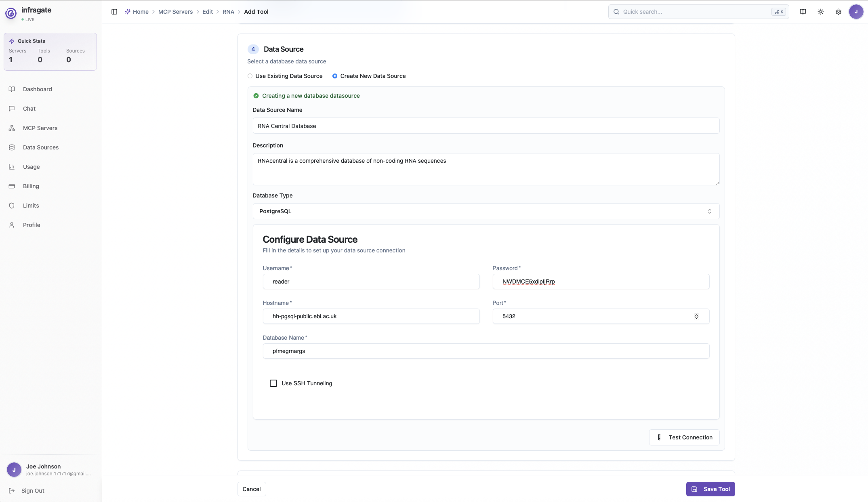Click the Dashboard book icon in sidebar

point(12,89)
